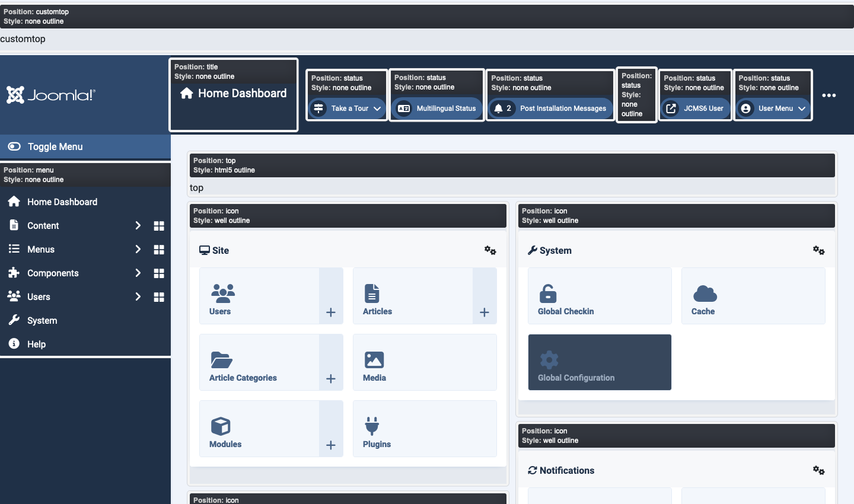Image resolution: width=854 pixels, height=504 pixels.
Task: Click the Notifications panel heading
Action: click(x=561, y=470)
